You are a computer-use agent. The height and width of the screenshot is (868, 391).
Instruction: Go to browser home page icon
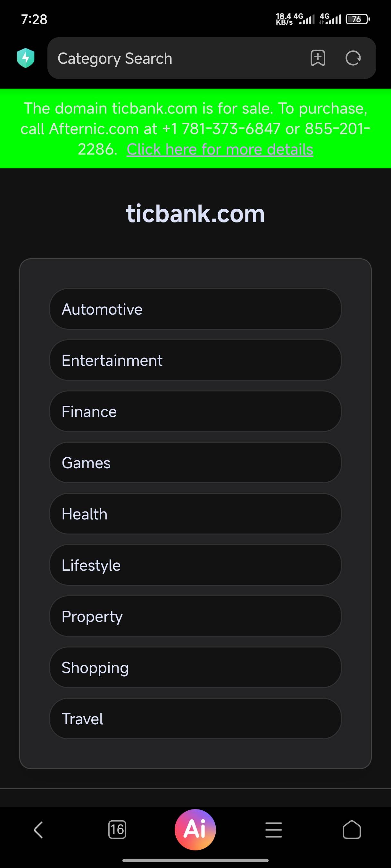point(352,830)
